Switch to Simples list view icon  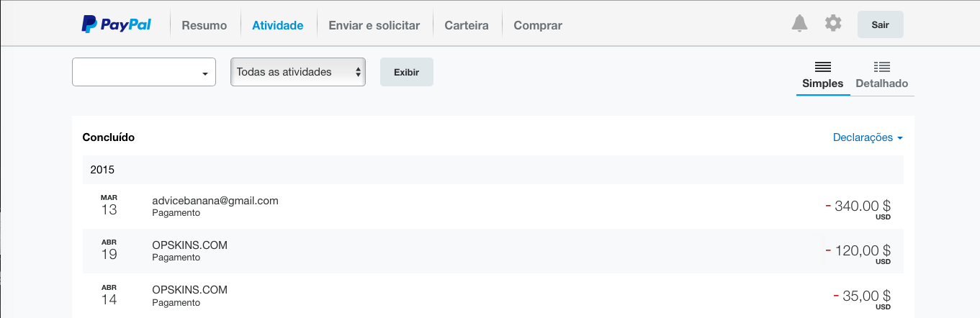(x=823, y=67)
